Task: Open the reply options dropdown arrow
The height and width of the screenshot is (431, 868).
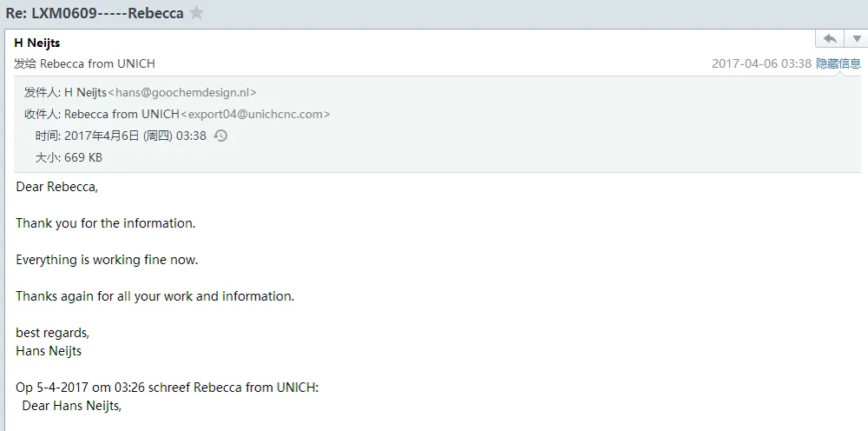Action: pos(856,39)
